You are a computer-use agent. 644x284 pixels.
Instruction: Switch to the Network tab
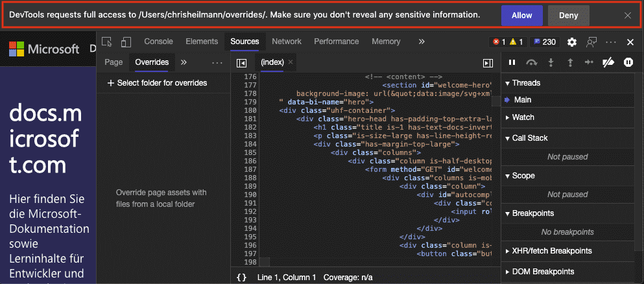tap(287, 41)
